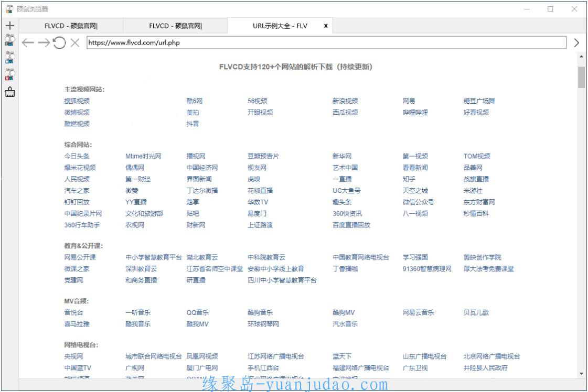Open the 豆瓣预告片 link
The image size is (588, 392).
pos(263,156)
